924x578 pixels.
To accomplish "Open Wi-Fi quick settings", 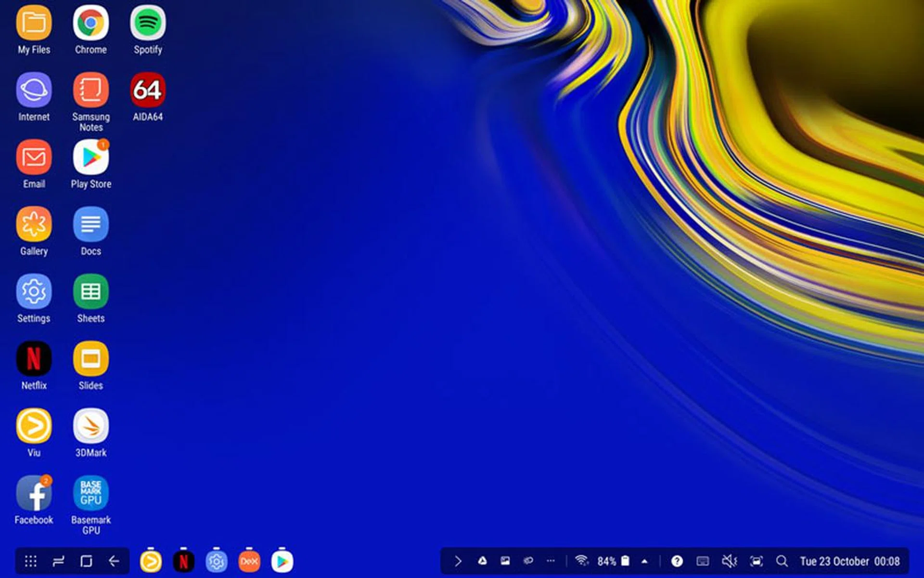I will (x=582, y=561).
